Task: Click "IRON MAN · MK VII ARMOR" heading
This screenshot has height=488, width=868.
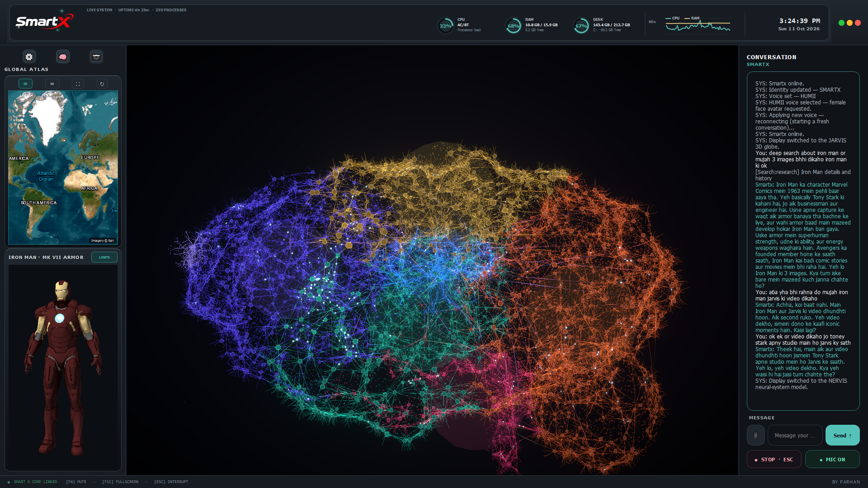Action: click(x=46, y=258)
